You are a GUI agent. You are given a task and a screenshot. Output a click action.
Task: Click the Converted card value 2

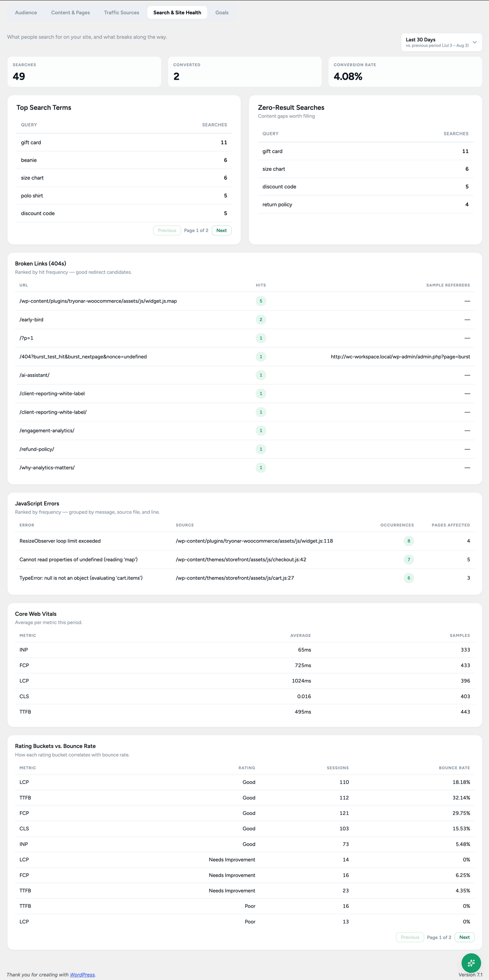click(176, 76)
